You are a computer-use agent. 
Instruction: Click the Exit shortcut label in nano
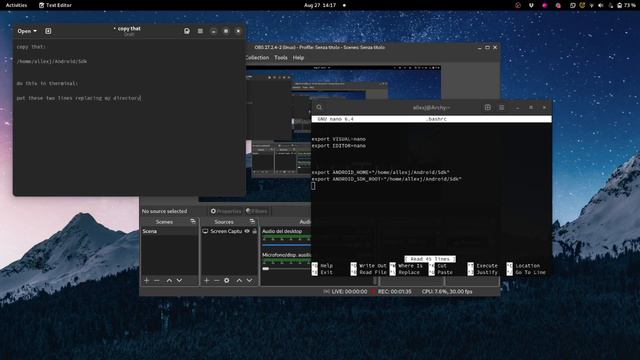[x=327, y=272]
